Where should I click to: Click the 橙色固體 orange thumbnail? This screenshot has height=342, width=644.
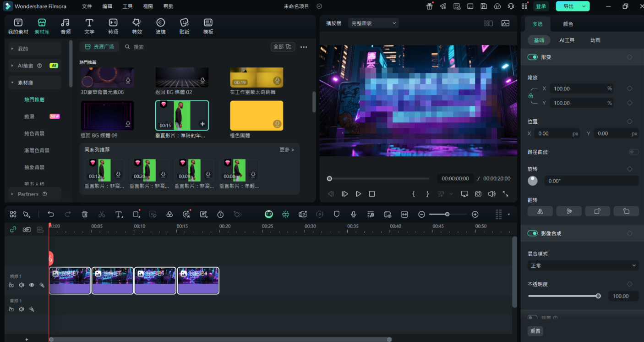[x=257, y=116]
